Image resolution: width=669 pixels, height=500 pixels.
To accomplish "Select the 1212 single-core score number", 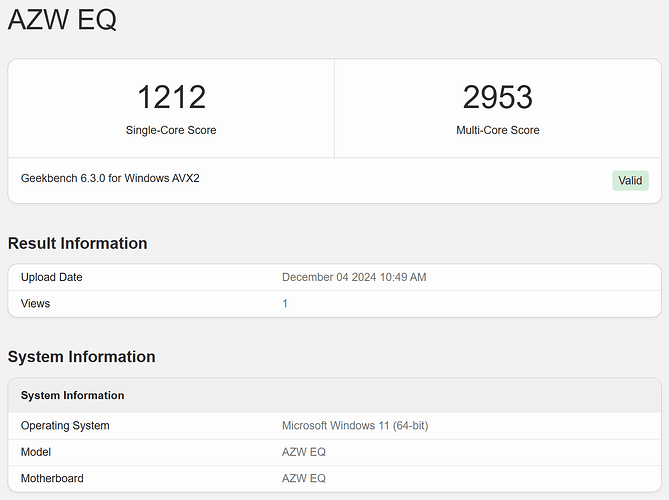I will click(171, 97).
